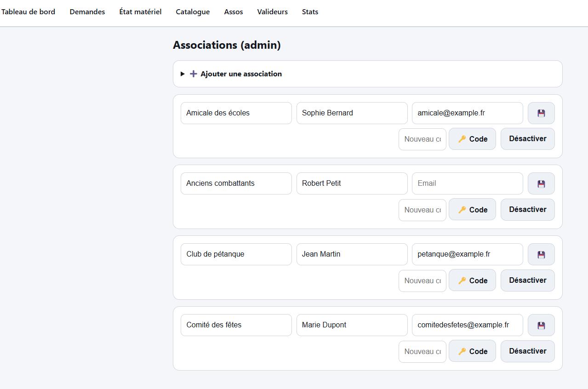Viewport: 588px width, 389px height.
Task: Switch to the Catalogue page
Action: pos(193,12)
